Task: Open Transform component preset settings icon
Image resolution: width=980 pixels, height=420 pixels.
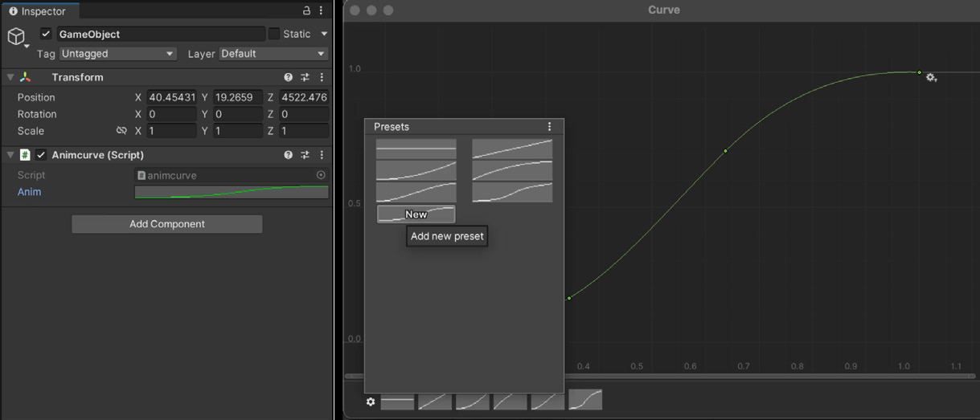Action: 305,78
